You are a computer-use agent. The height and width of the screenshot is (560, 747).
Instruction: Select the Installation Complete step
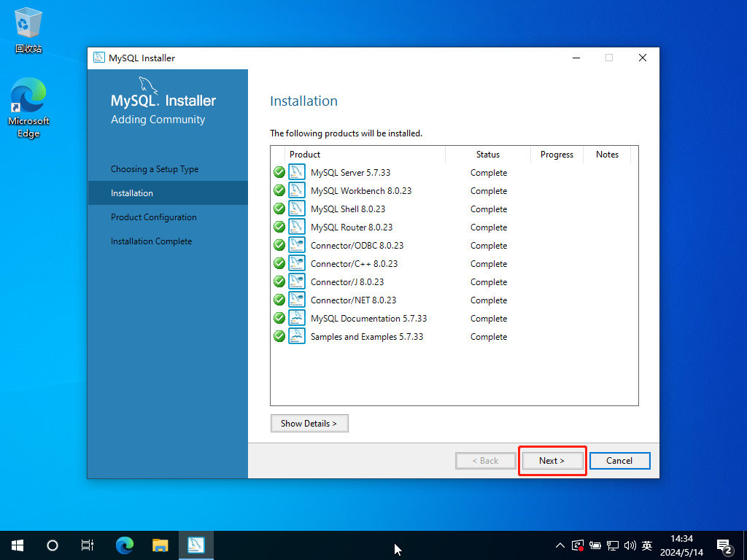pyautogui.click(x=151, y=241)
